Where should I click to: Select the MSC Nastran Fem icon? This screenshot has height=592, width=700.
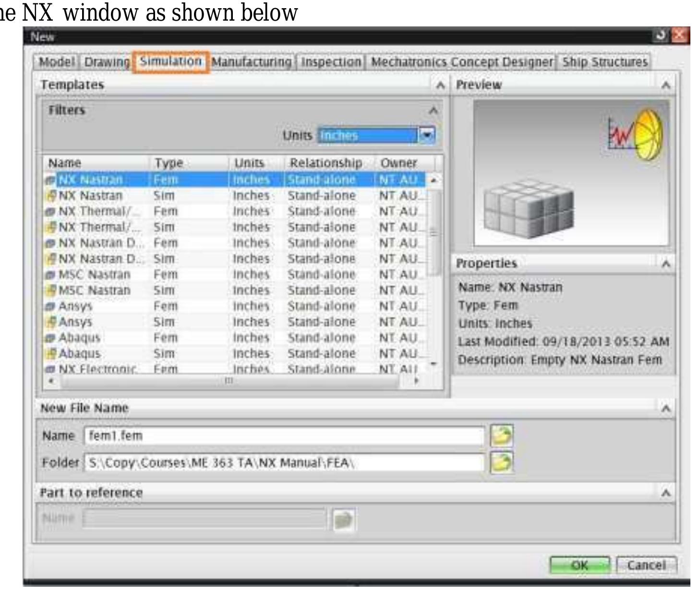coord(50,275)
